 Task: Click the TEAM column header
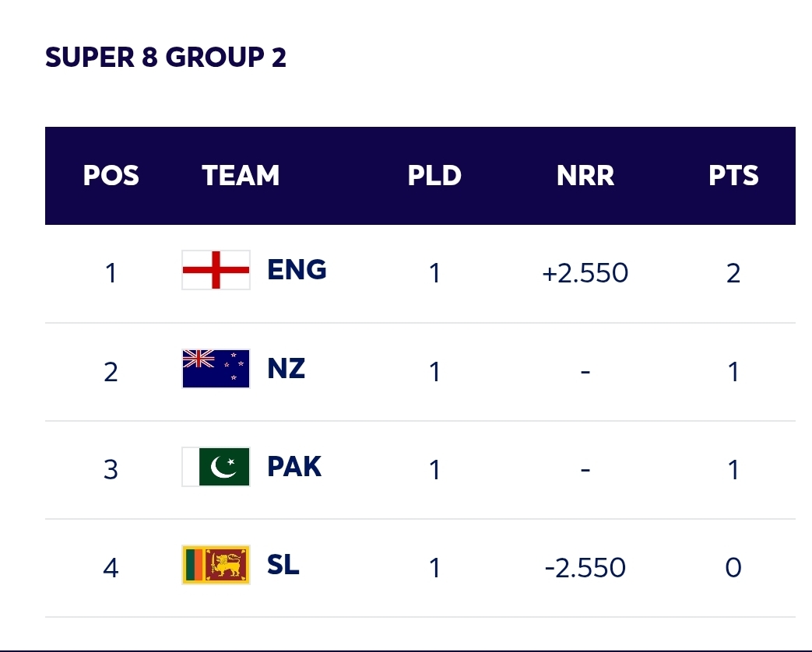pyautogui.click(x=241, y=176)
